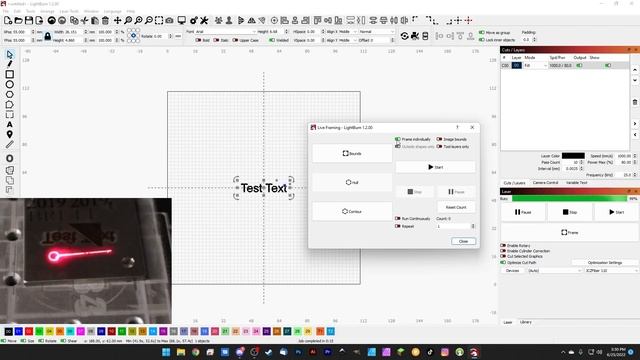Open Device Settings wrench icon

(204, 20)
